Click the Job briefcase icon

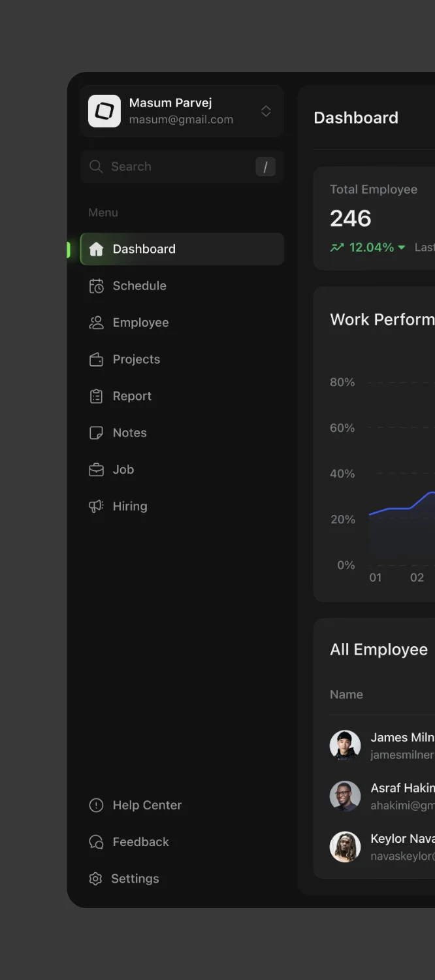pyautogui.click(x=96, y=470)
